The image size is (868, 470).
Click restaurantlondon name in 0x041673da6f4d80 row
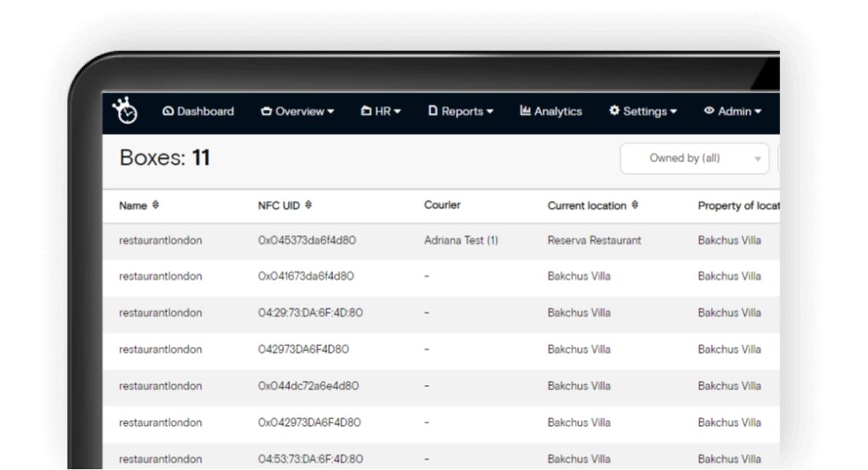point(160,276)
